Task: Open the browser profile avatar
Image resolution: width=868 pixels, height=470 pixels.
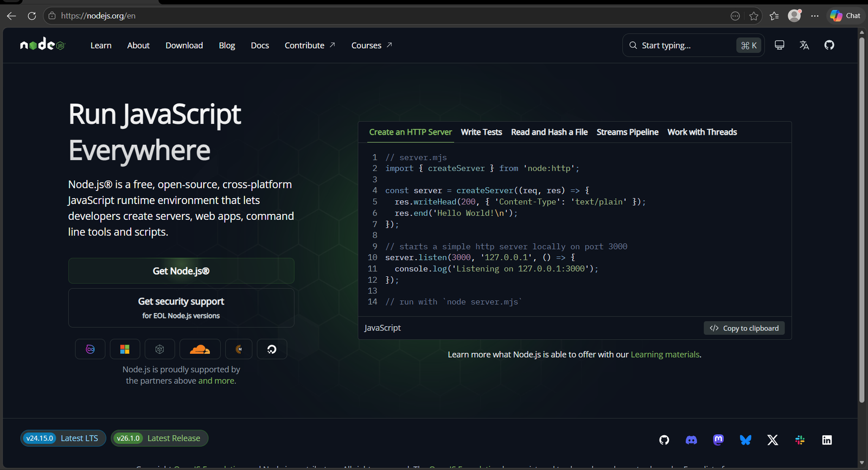Action: tap(795, 16)
